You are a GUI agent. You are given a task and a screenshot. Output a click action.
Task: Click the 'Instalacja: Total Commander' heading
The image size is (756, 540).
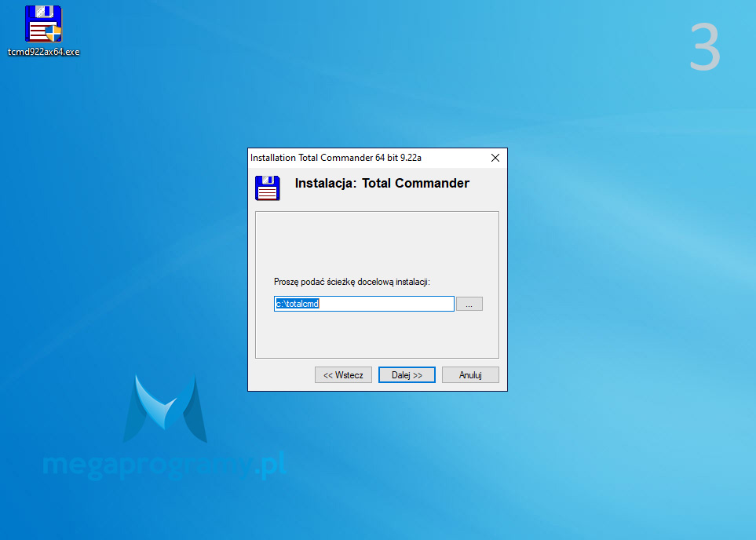click(382, 183)
